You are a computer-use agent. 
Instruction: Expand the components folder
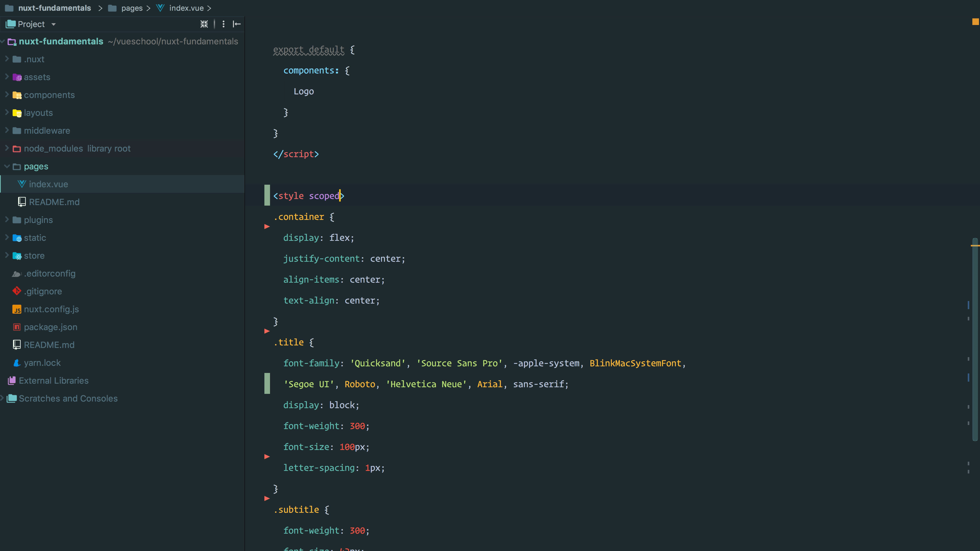6,95
